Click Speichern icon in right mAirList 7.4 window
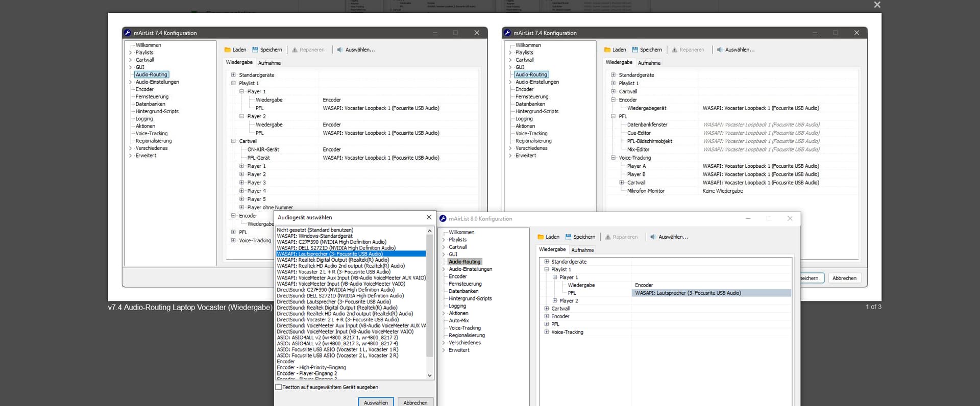Screen dimensions: 980x406 [635, 50]
